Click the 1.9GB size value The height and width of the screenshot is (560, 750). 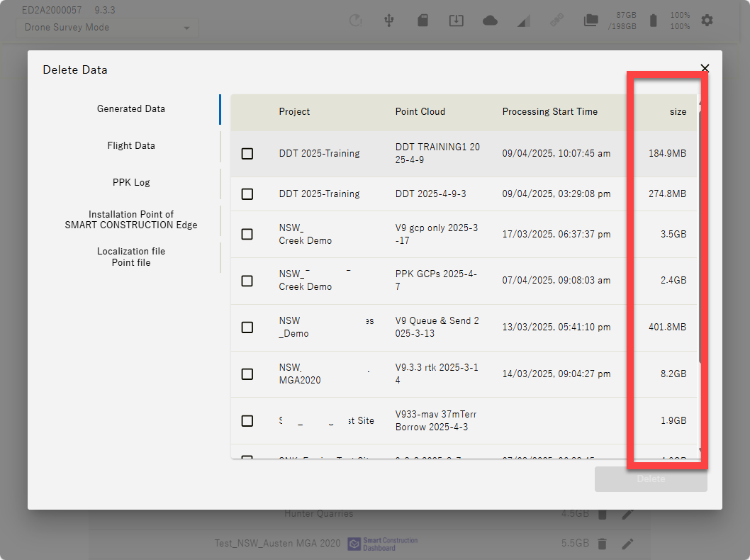coord(673,421)
